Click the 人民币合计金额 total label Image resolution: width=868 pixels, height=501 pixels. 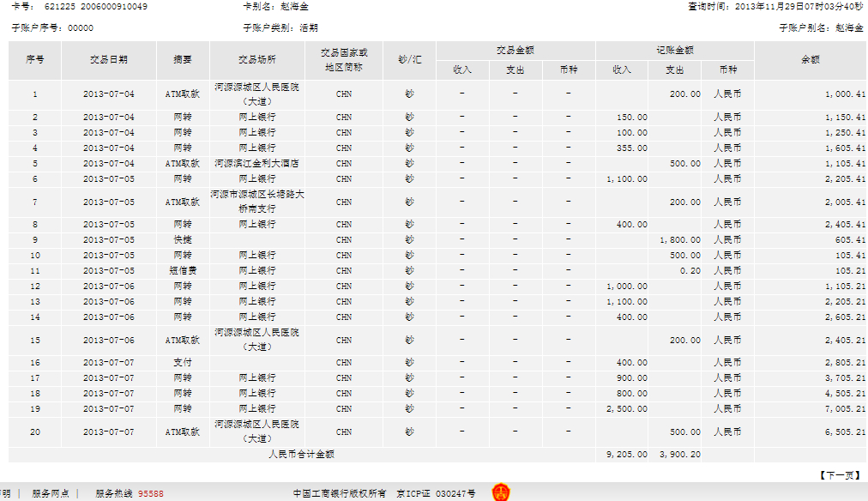302,455
